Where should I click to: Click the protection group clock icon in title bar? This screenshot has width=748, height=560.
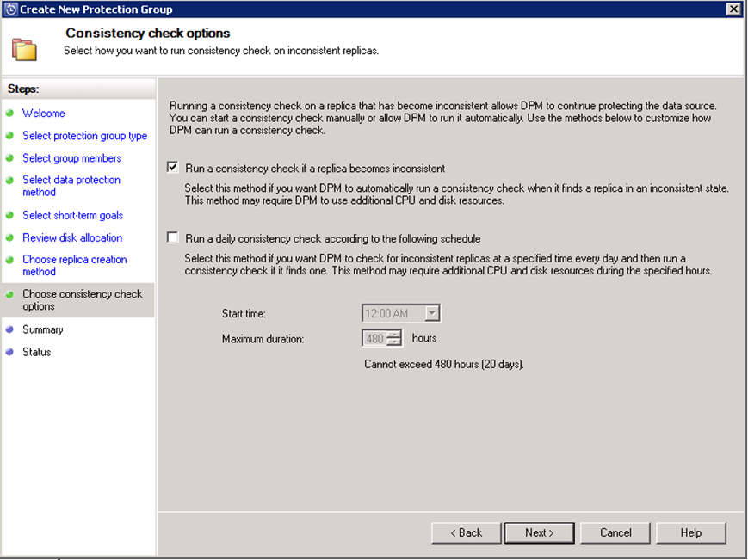10,9
